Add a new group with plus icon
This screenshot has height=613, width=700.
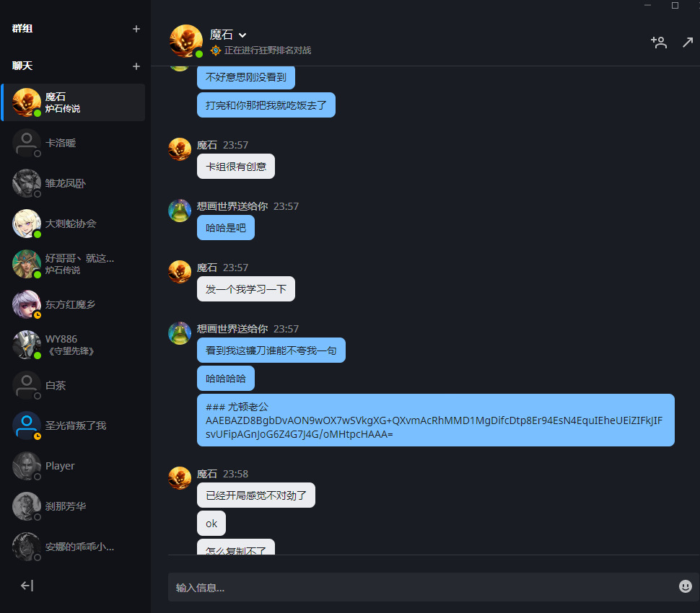tap(136, 29)
